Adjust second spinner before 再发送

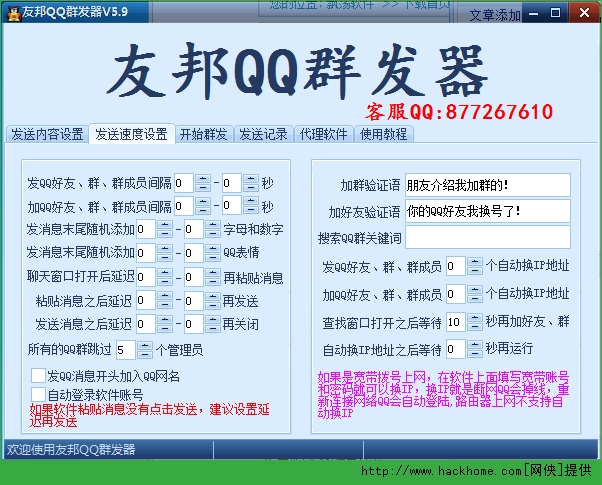tap(213, 301)
